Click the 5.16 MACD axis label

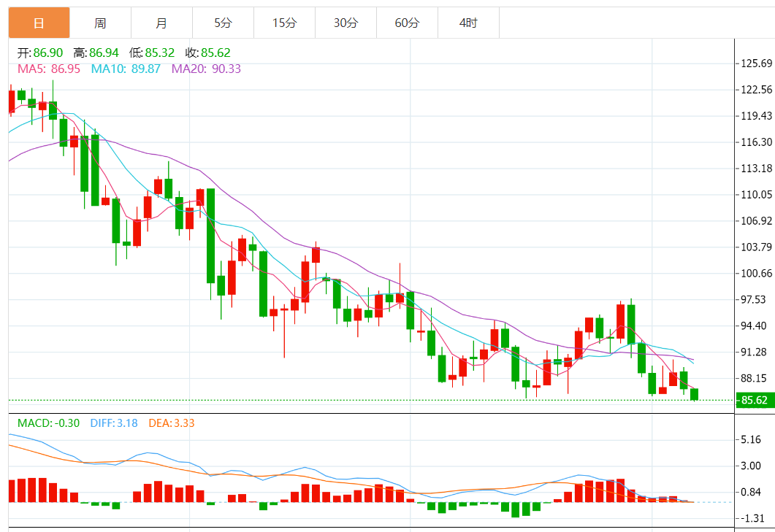coord(750,439)
